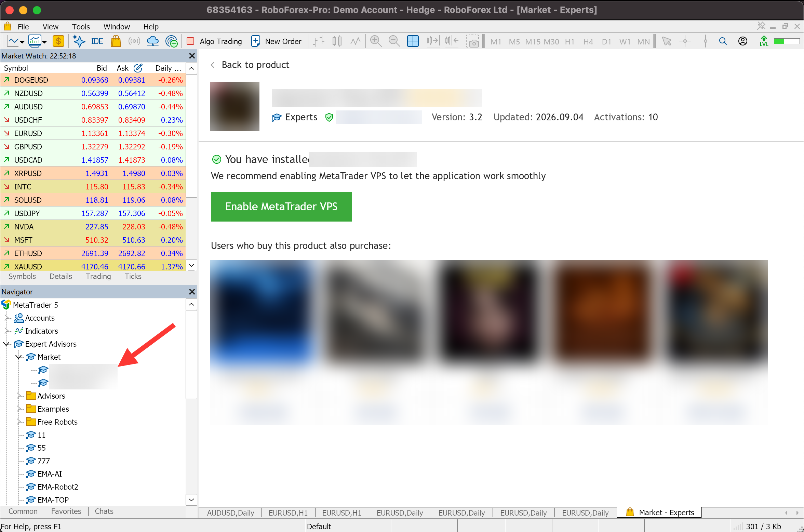Open the AUDUSD,Daily chart tab

click(230, 513)
